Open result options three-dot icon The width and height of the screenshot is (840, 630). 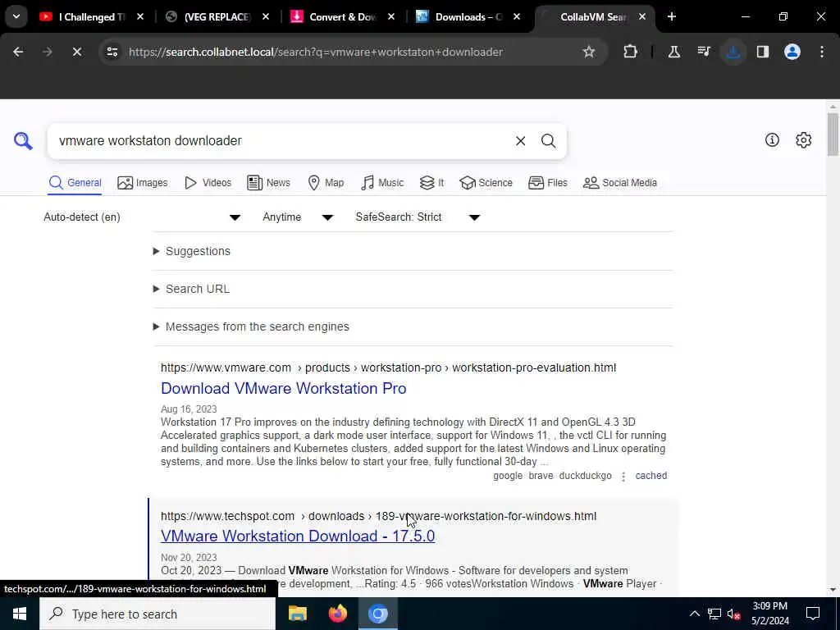coord(623,477)
